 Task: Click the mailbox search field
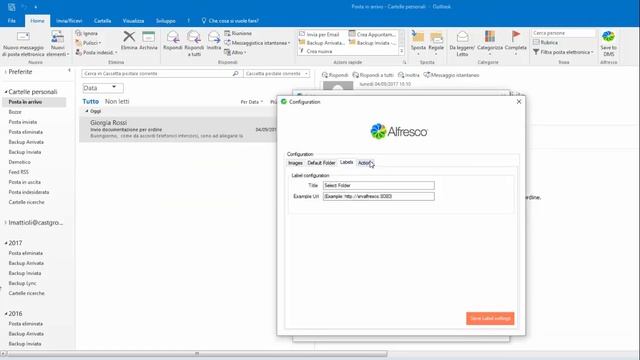click(162, 73)
